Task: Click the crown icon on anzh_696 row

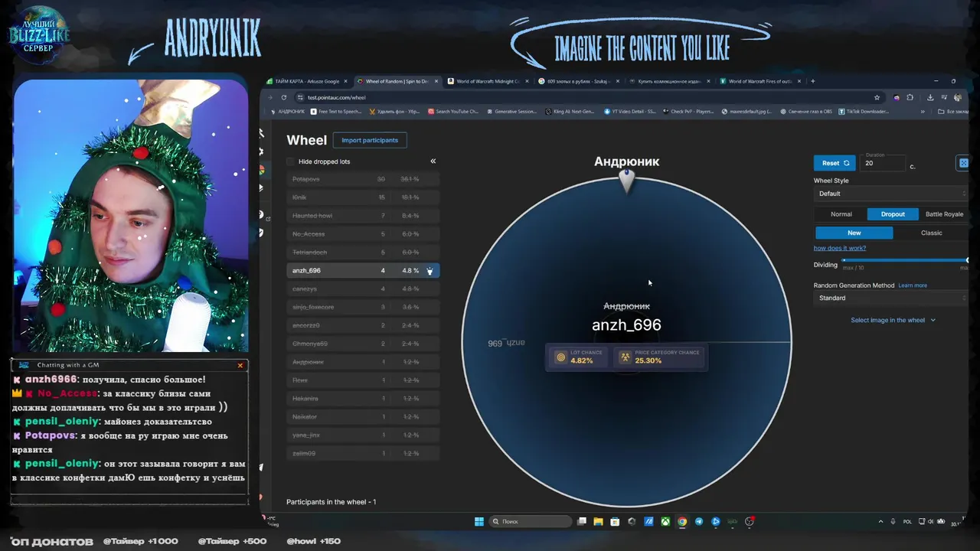Action: [430, 271]
